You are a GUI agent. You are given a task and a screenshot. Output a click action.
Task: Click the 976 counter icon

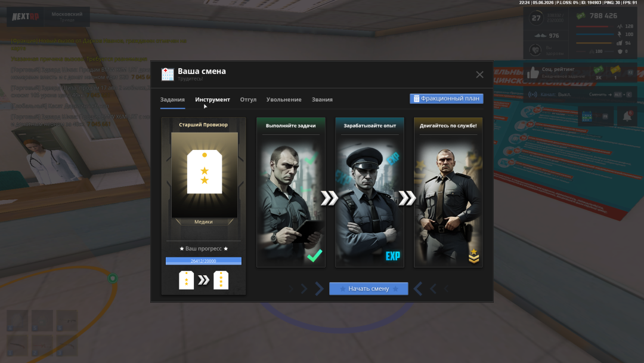(x=540, y=36)
